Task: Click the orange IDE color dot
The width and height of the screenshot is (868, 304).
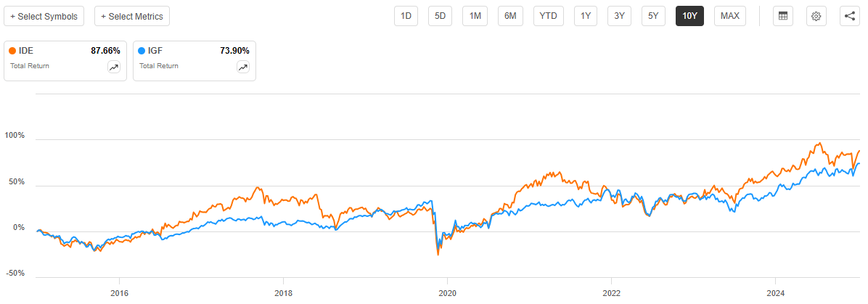Action: click(x=12, y=51)
